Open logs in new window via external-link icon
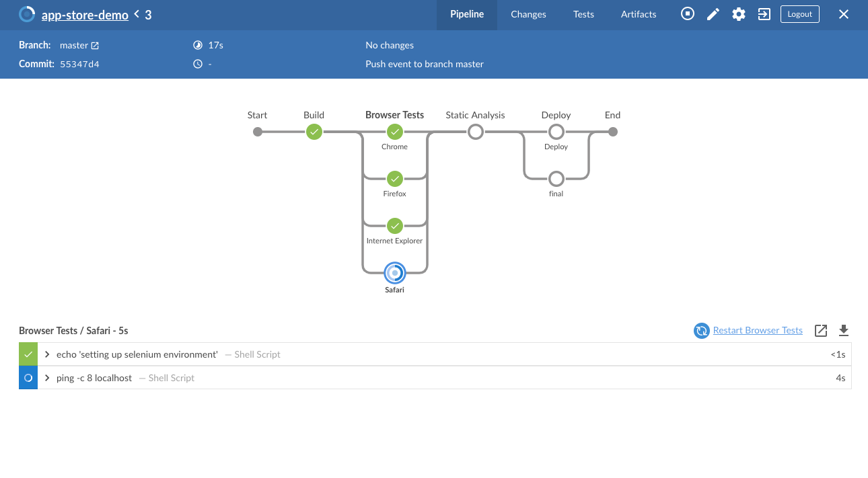868x478 pixels. 820,330
